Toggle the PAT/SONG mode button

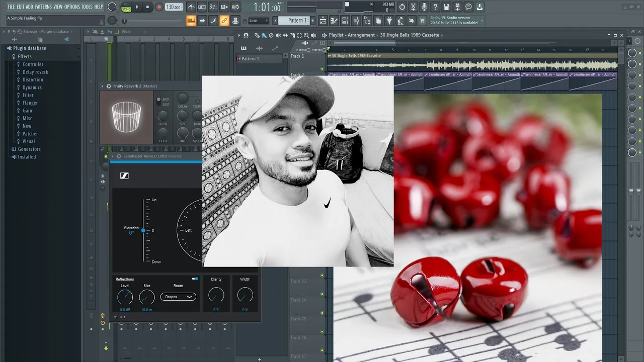(126, 7)
